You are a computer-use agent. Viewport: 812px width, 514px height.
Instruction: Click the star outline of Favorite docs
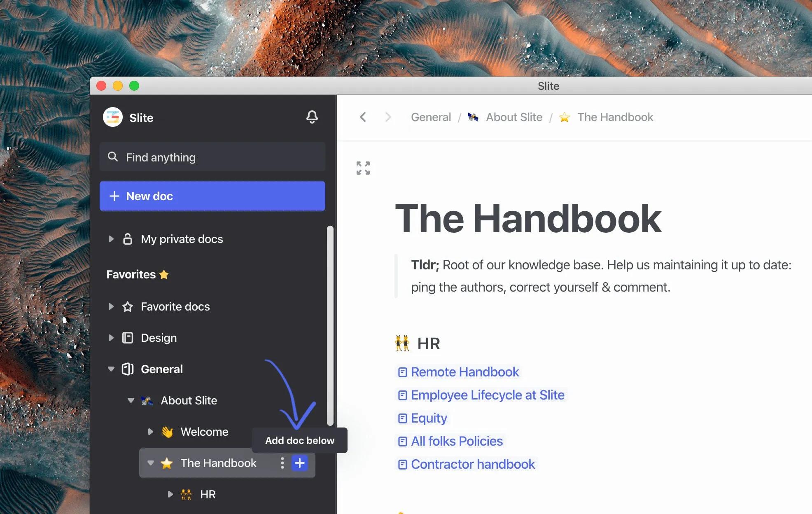[128, 306]
